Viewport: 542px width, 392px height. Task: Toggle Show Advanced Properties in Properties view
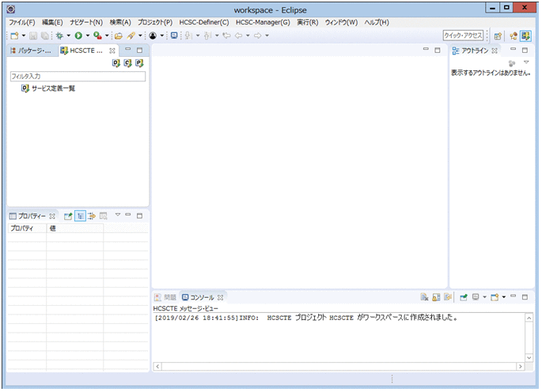(92, 216)
